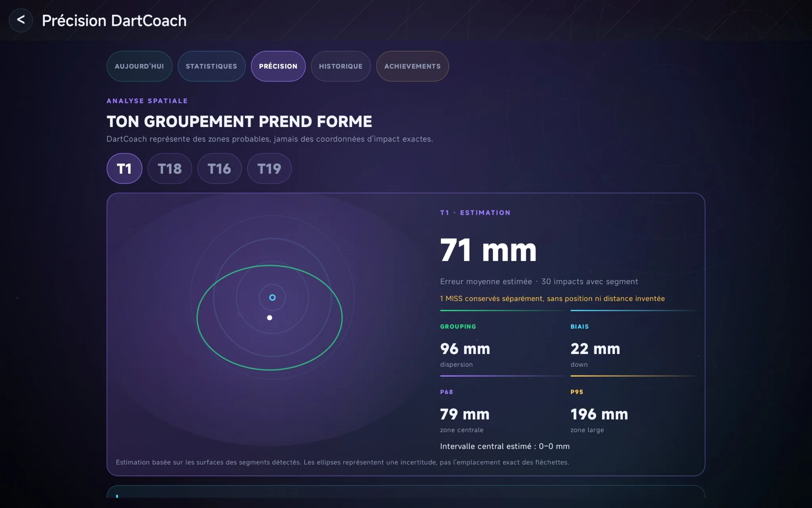812x508 pixels.
Task: Switch to the T16 target segment
Action: (219, 169)
